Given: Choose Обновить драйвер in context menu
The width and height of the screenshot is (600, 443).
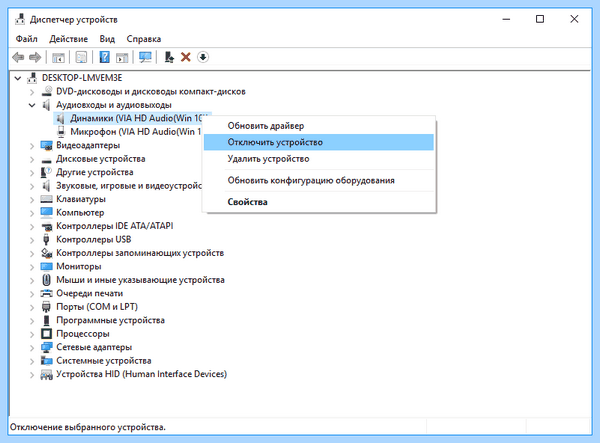Looking at the screenshot, I should tap(319, 126).
